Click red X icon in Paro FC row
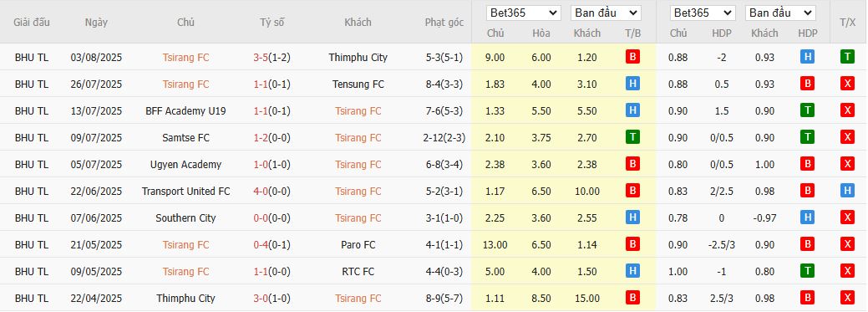Viewport: 868px width, 312px height. tap(847, 244)
